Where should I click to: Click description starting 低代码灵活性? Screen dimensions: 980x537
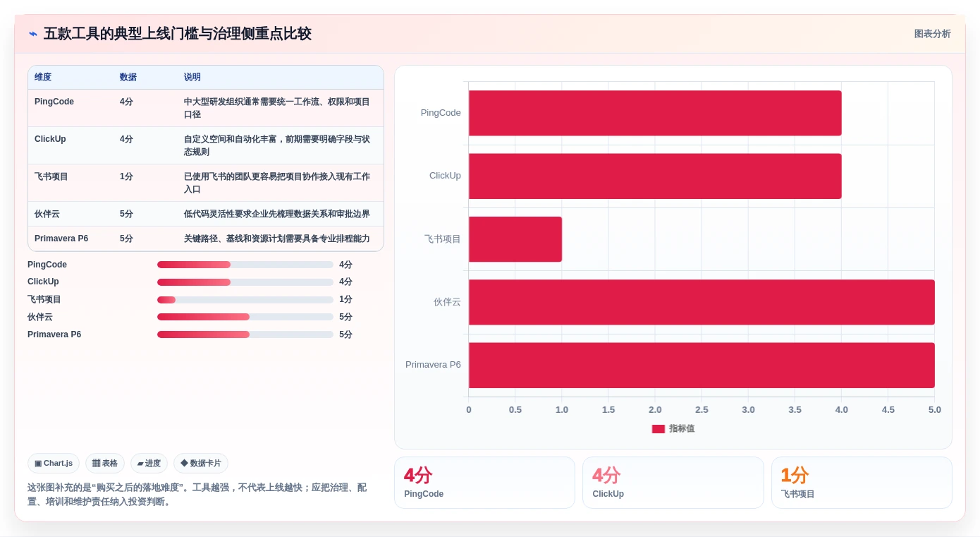click(x=277, y=214)
